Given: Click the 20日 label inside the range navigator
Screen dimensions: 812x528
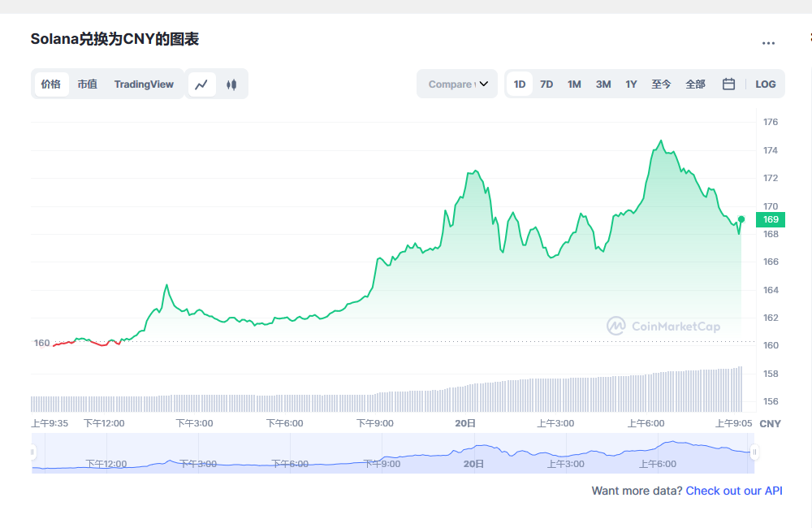Looking at the screenshot, I should pos(473,464).
